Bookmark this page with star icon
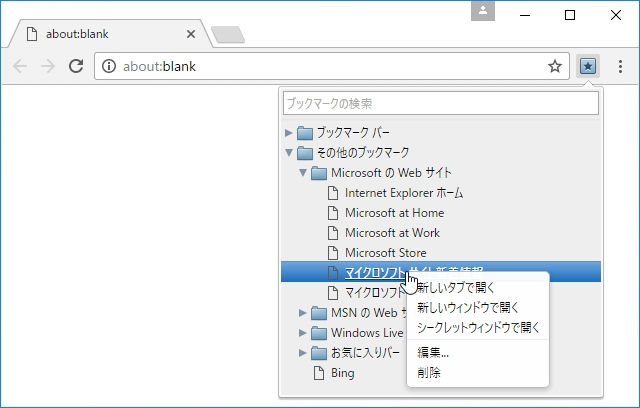This screenshot has height=408, width=640. point(555,66)
